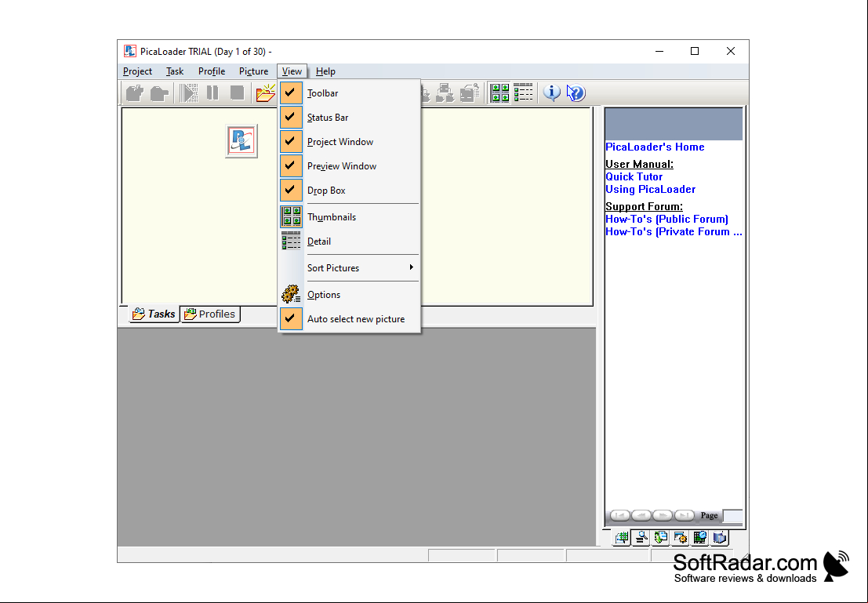868x603 pixels.
Task: Click the blue database bottom panel tab icon
Action: click(x=720, y=537)
